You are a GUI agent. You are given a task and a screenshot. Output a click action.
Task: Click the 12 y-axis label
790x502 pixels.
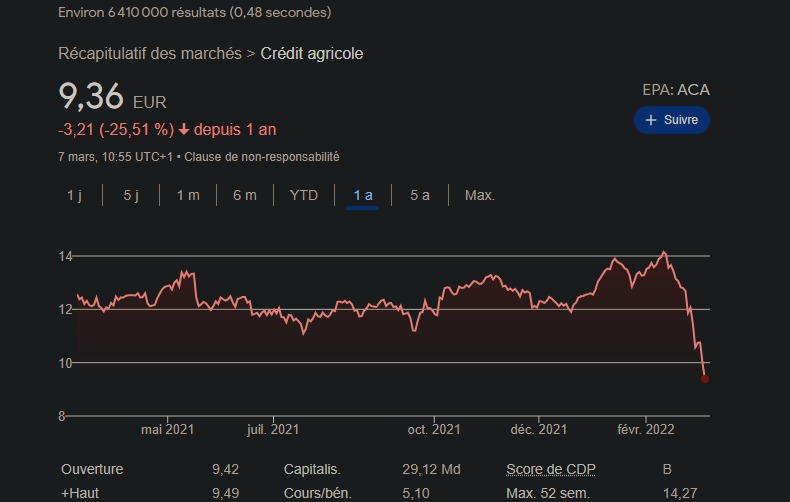[65, 309]
